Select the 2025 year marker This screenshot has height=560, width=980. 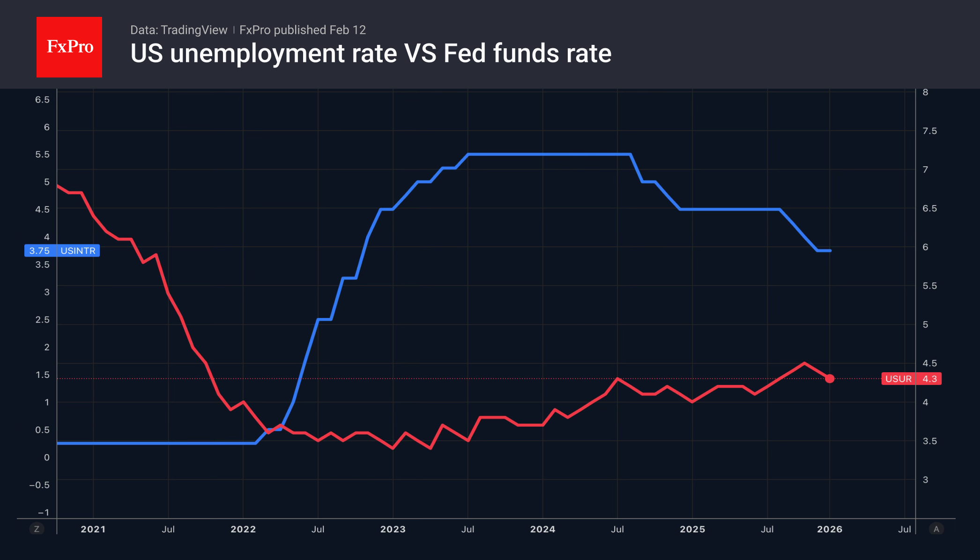(692, 529)
